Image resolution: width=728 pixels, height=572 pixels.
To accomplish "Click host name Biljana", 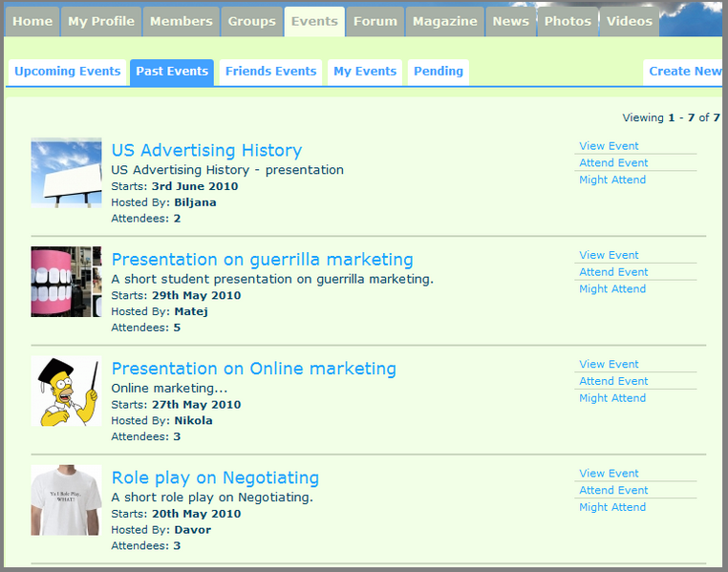I will [x=195, y=202].
